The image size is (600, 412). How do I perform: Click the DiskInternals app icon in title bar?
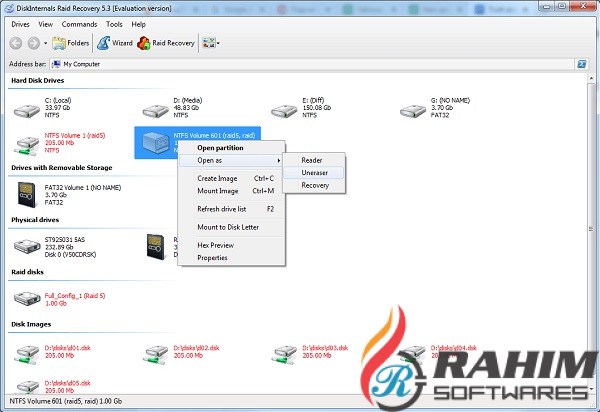(9, 8)
